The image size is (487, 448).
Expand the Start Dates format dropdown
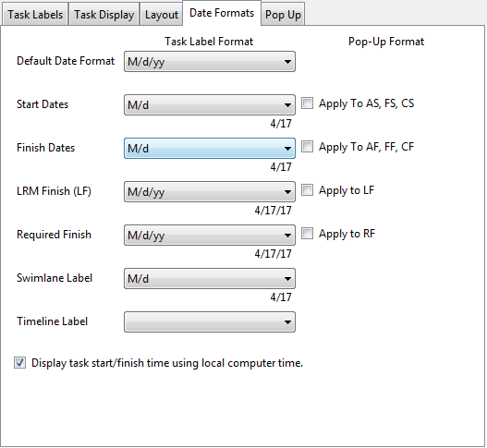(x=210, y=105)
